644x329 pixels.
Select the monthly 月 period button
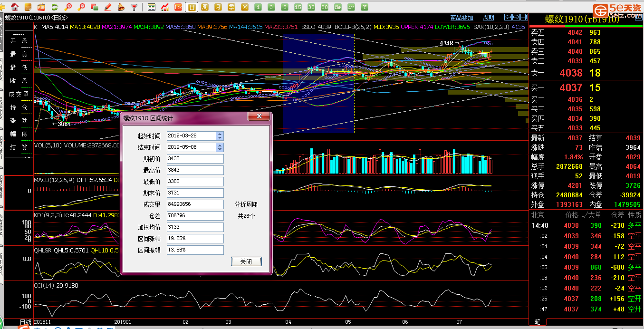[x=218, y=7]
